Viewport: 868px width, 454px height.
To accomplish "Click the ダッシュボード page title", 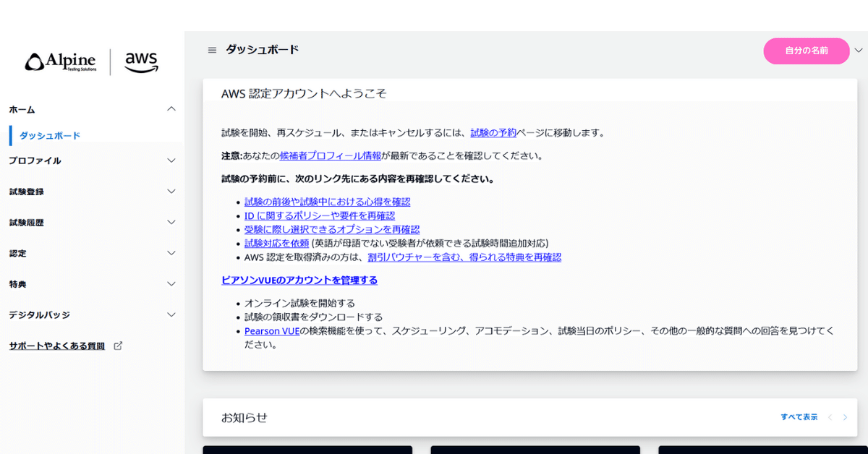I will (262, 49).
